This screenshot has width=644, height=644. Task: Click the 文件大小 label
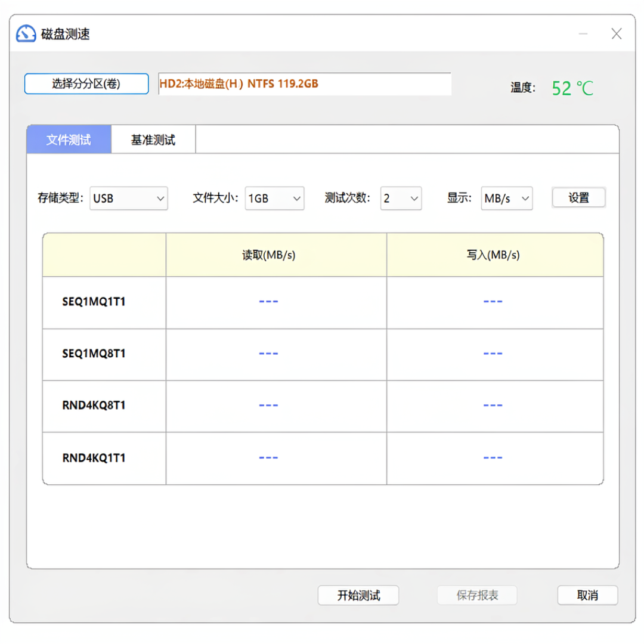point(216,198)
